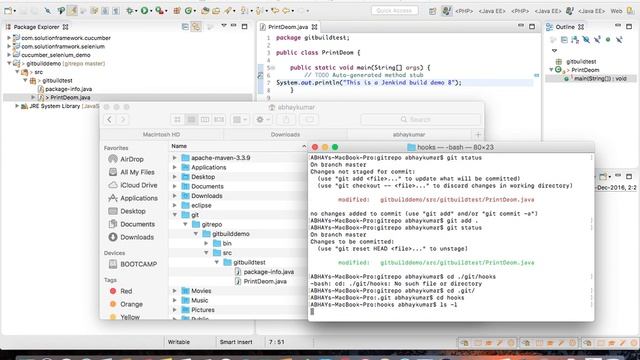Add a new Finder tab with plus
The image size is (640, 360).
478,134
